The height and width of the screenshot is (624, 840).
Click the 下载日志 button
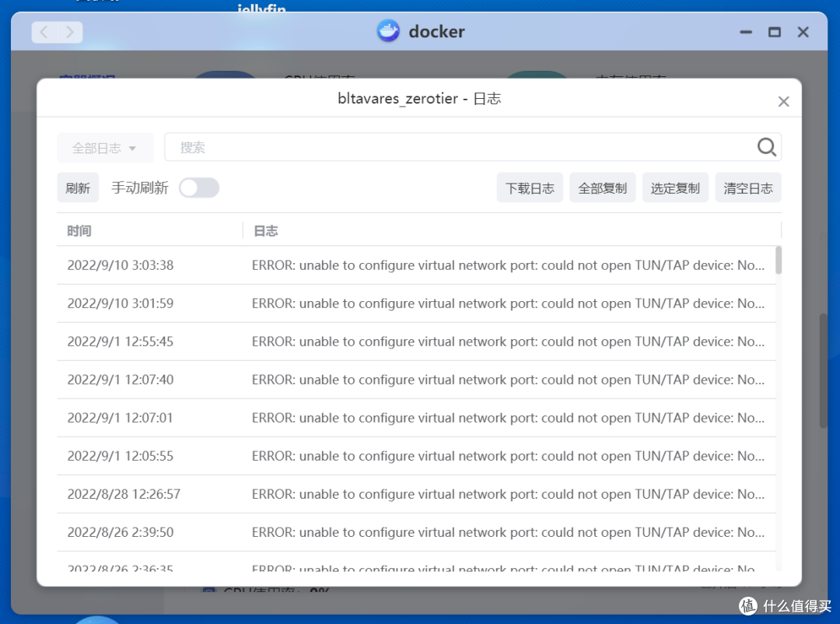530,188
